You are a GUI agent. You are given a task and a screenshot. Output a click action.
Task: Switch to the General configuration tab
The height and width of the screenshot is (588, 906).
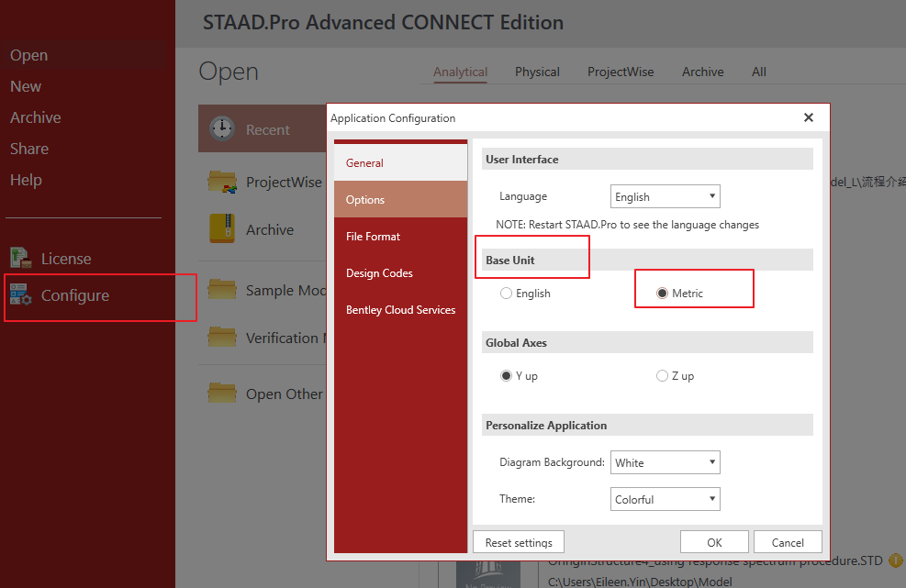400,163
